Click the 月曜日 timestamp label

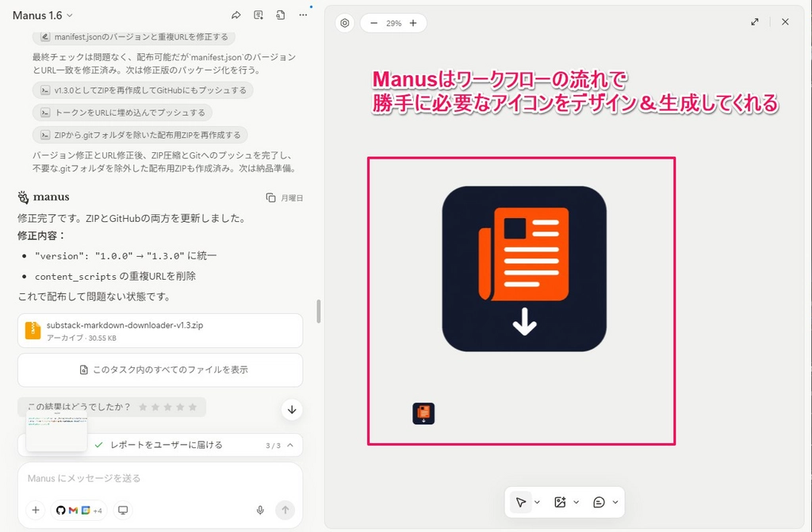click(x=292, y=198)
